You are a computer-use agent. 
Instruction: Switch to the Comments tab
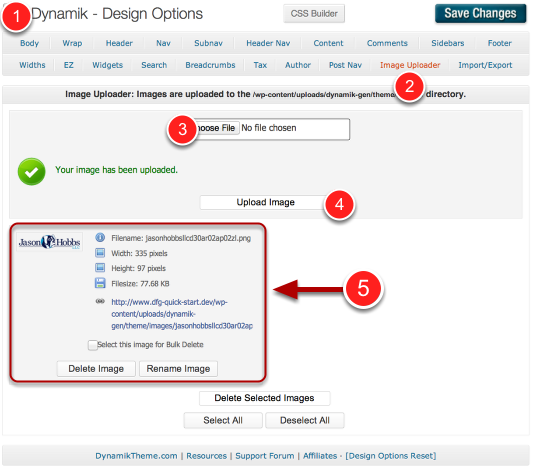[387, 43]
